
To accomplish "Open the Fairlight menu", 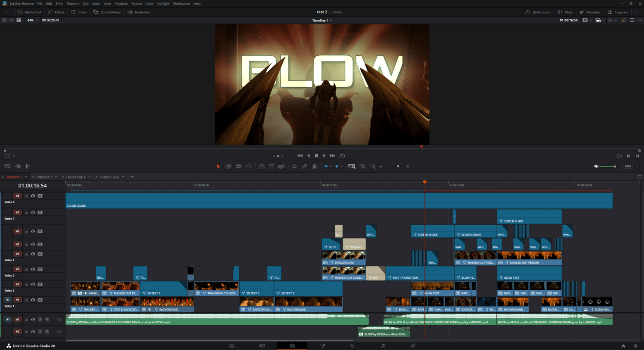I will pos(163,3).
